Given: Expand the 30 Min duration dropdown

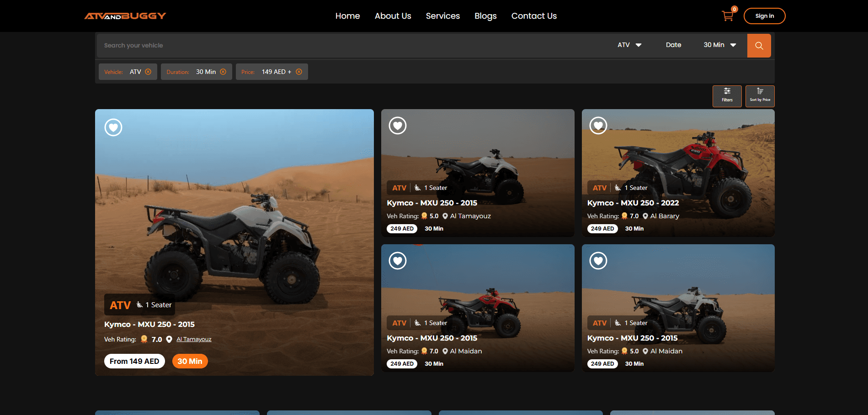Looking at the screenshot, I should tap(720, 45).
